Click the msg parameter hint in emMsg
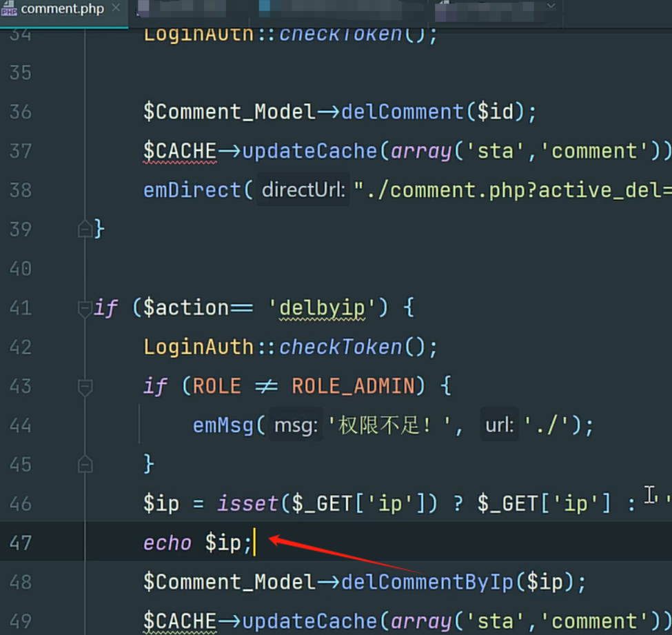 pyautogui.click(x=296, y=426)
